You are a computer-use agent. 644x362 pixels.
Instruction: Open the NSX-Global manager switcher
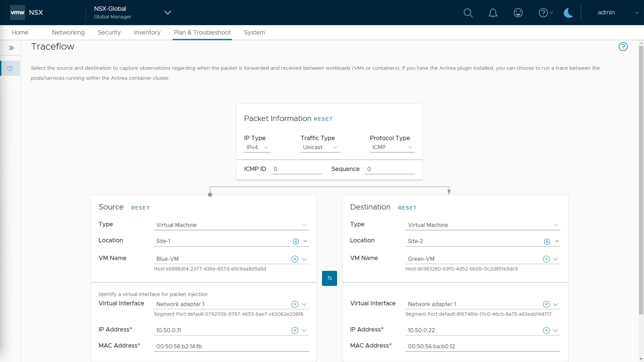click(167, 13)
